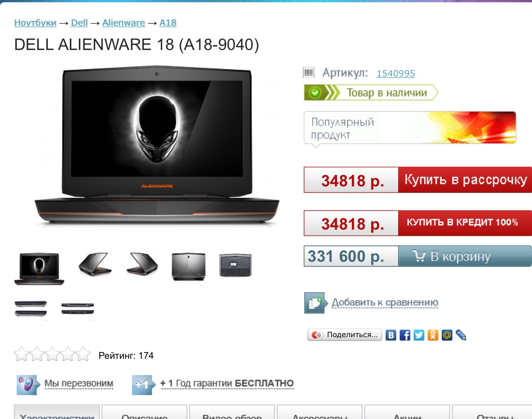The height and width of the screenshot is (419, 532).
Task: Open the Аксессуары tab
Action: click(x=320, y=413)
